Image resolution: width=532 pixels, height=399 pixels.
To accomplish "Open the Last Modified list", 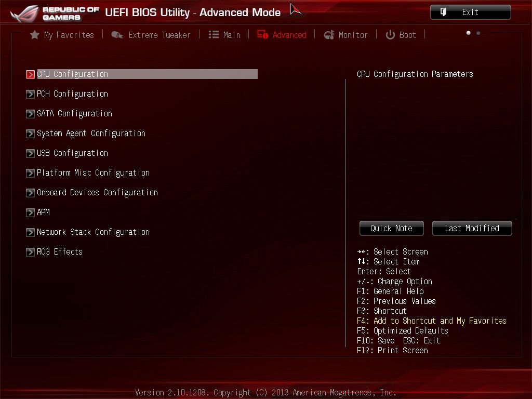I will coord(472,229).
